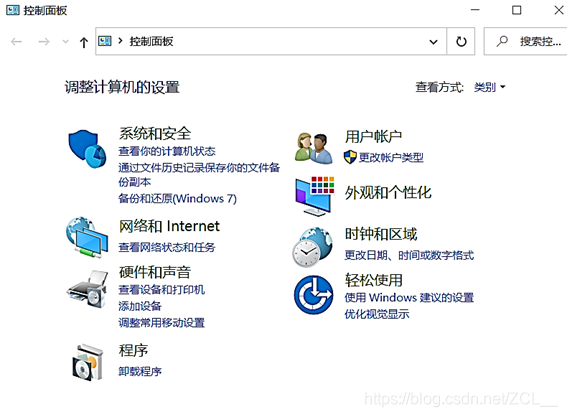Click 查看网络状态和任务 link
The image size is (567, 417).
click(x=167, y=247)
